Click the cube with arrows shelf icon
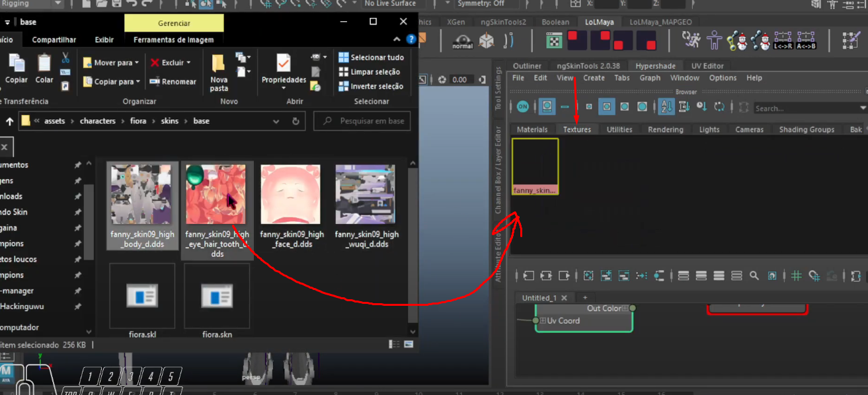This screenshot has height=395, width=868. (x=487, y=41)
